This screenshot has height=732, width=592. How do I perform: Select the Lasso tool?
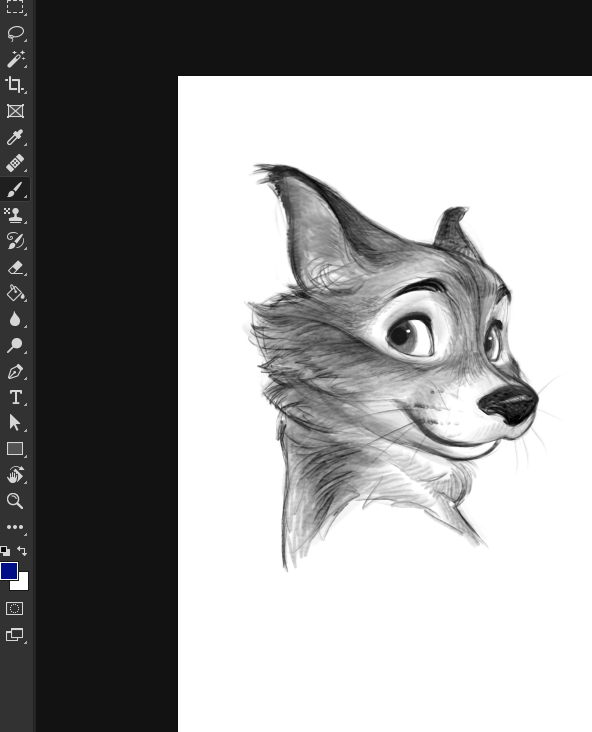click(15, 33)
